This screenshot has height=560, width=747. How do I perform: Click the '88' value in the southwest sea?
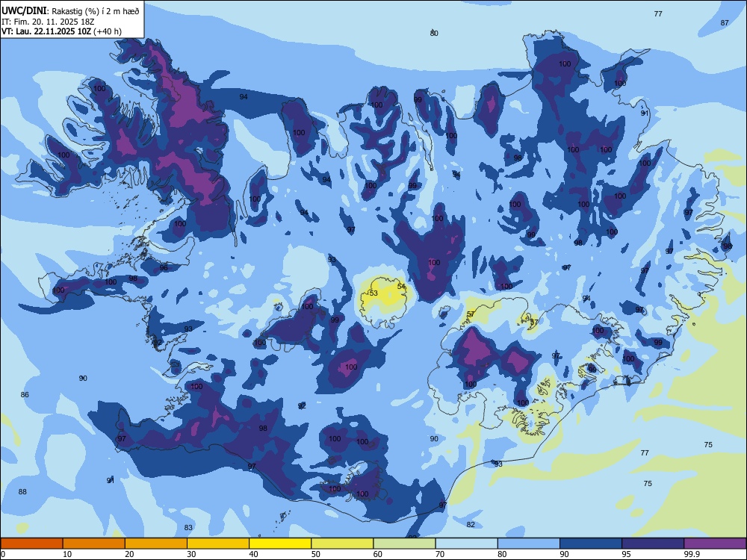(22, 491)
